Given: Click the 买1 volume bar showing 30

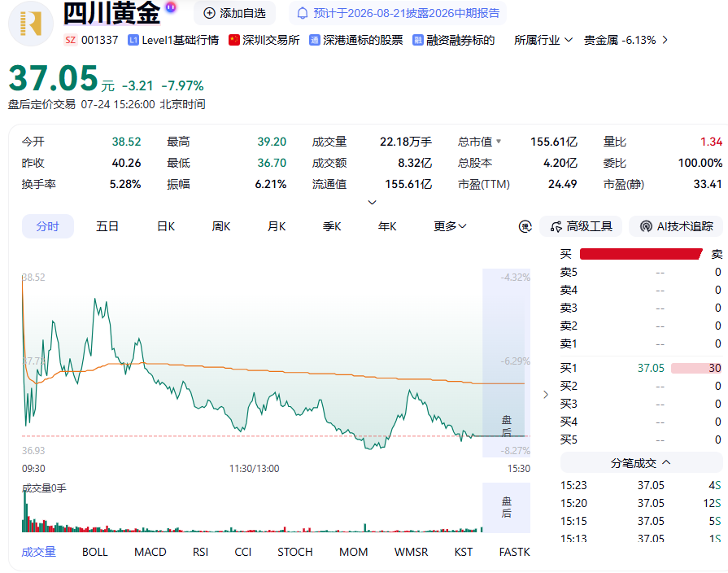Looking at the screenshot, I should coord(696,368).
